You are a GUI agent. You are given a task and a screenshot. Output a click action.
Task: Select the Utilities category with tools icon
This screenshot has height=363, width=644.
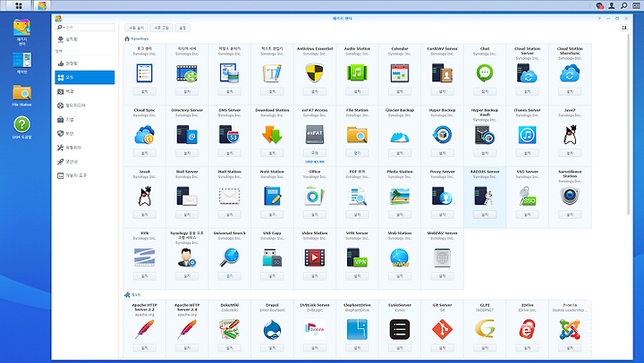coord(85,148)
